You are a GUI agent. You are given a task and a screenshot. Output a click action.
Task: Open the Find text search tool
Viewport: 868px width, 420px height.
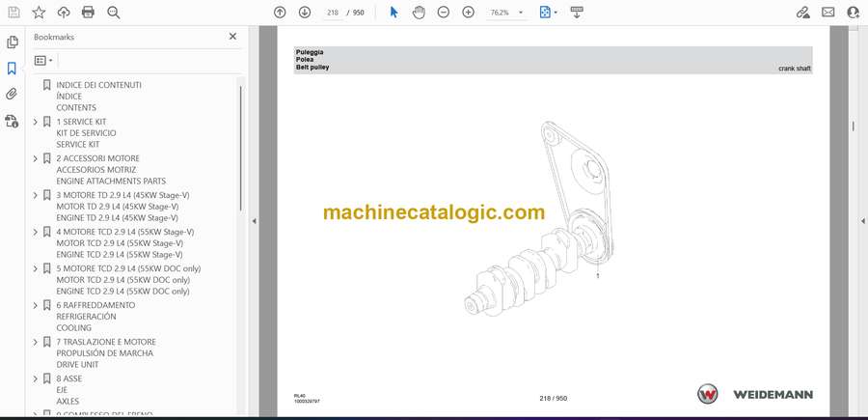click(x=114, y=13)
